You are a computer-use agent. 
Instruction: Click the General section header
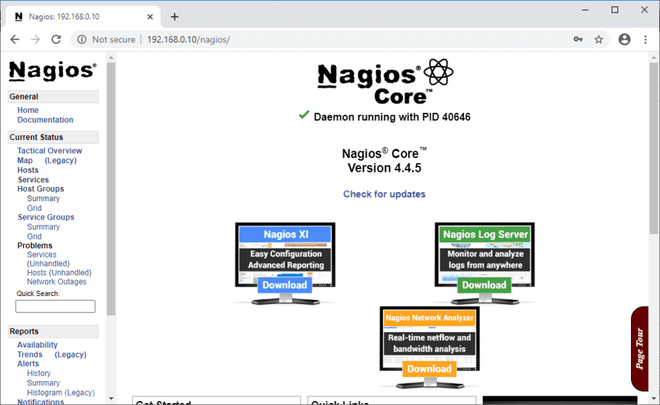coord(53,96)
